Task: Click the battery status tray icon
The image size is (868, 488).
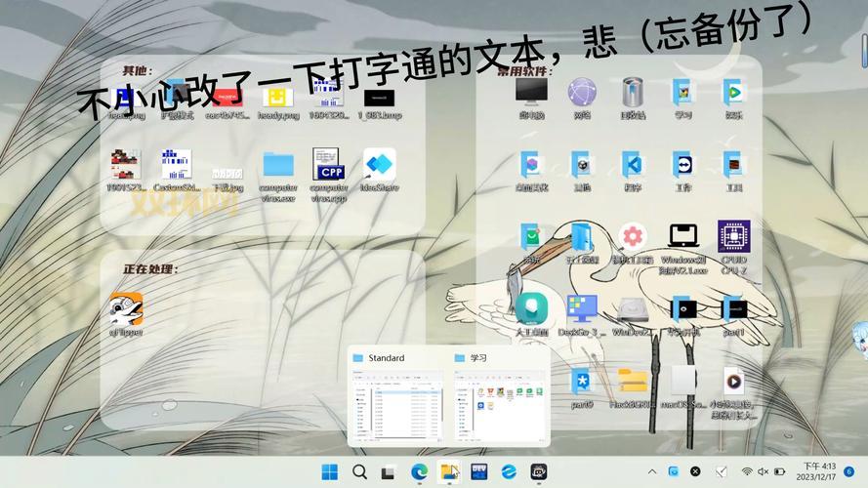Action: pyautogui.click(x=780, y=472)
